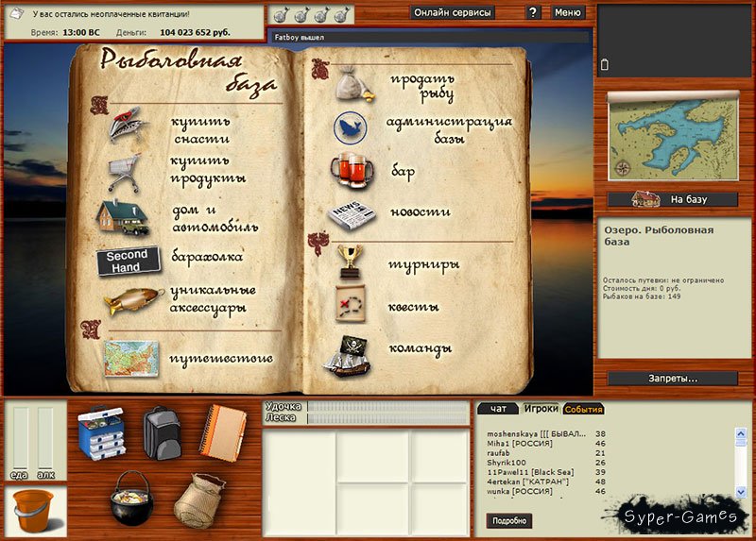Click the beer mugs bar icon

point(352,170)
